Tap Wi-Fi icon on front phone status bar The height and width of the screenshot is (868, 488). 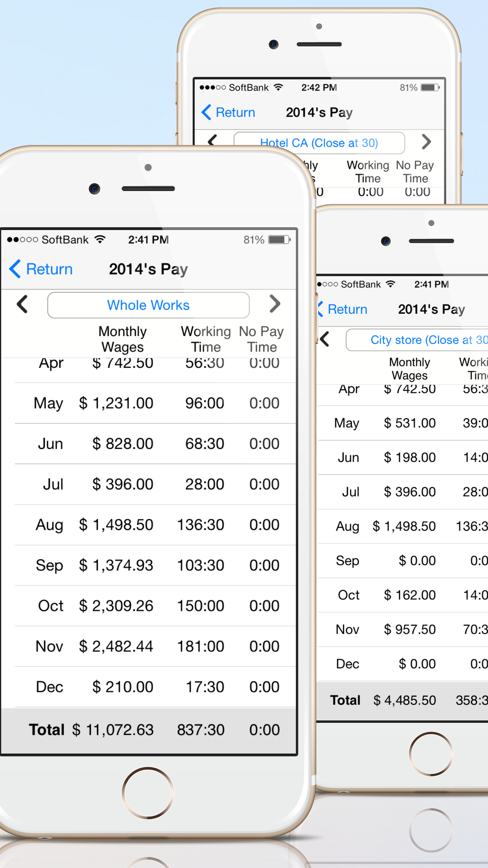[x=101, y=239]
